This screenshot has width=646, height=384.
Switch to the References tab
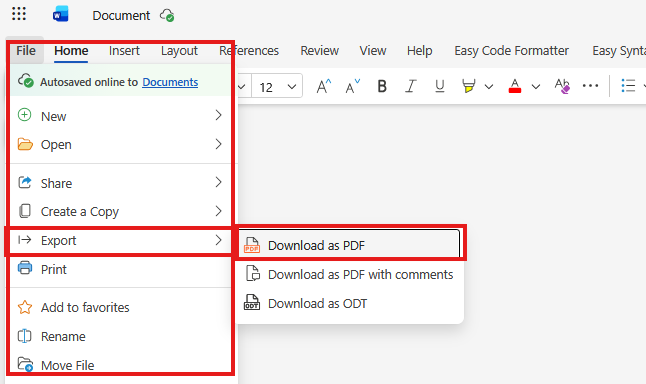(x=249, y=51)
